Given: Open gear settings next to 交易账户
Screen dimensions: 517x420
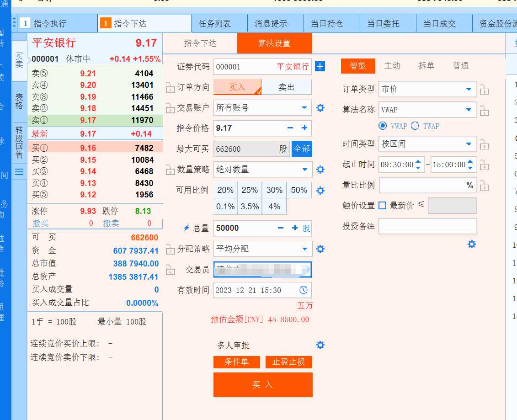Looking at the screenshot, I should [x=320, y=108].
